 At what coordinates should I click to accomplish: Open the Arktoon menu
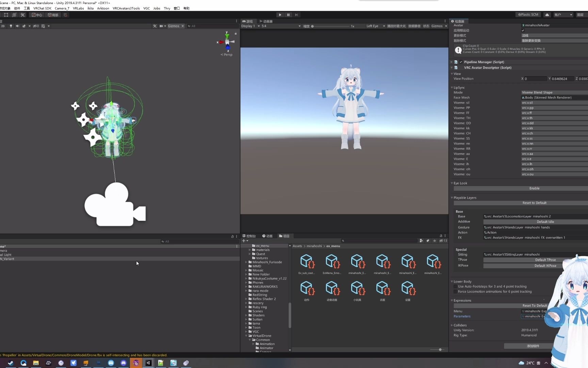pyautogui.click(x=103, y=8)
